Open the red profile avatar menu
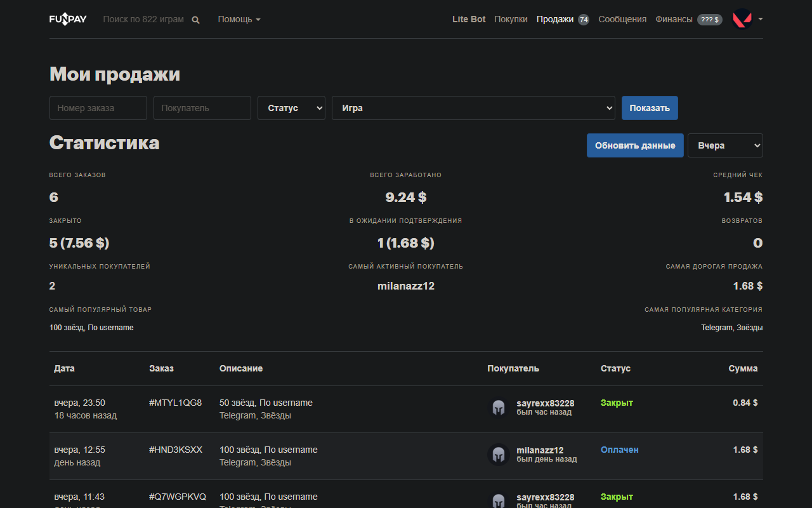The image size is (812, 508). (742, 19)
